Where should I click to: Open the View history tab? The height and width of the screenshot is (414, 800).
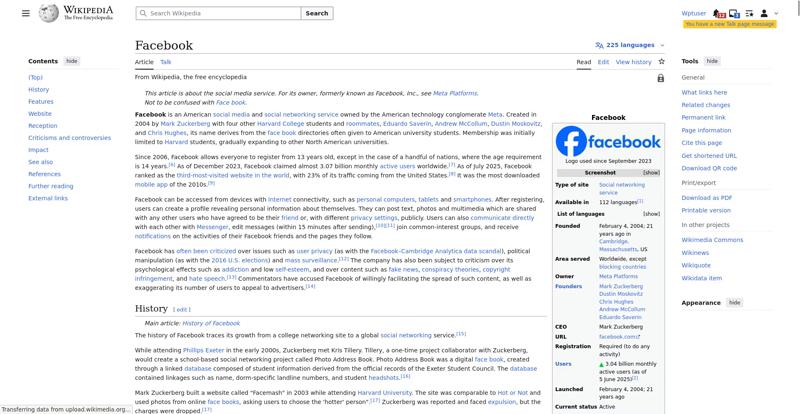633,62
